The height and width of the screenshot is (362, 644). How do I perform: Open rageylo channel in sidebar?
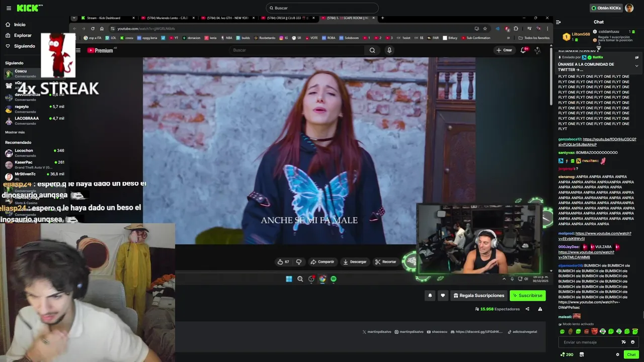pos(34,109)
